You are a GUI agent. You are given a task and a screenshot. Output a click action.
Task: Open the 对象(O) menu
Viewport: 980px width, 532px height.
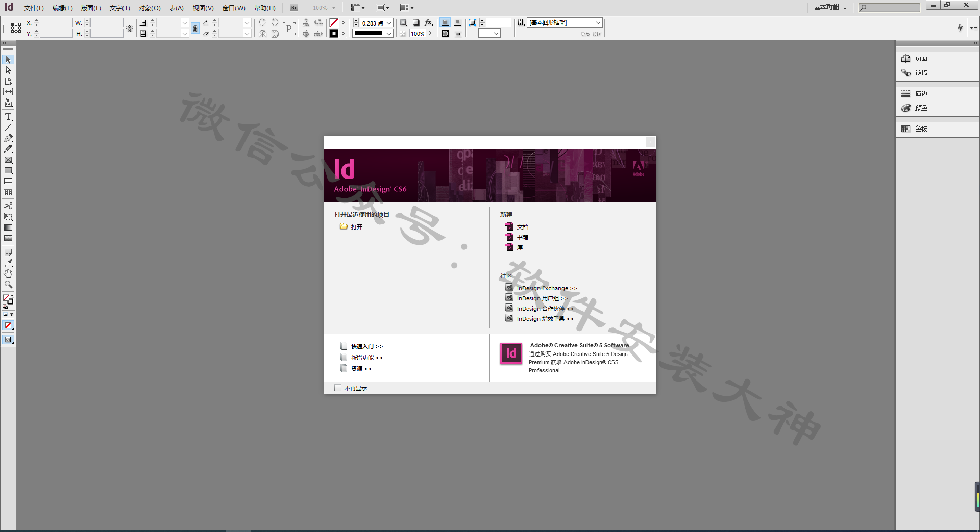(x=150, y=8)
